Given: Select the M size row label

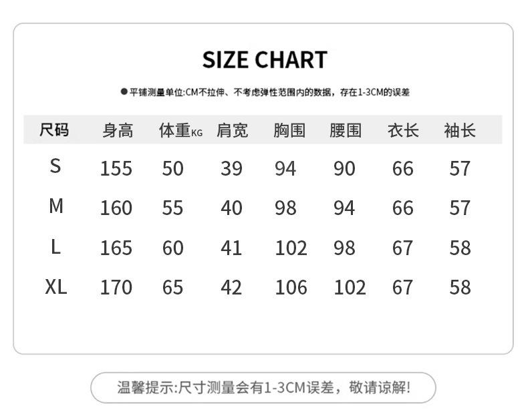Looking at the screenshot, I should click(x=56, y=206).
